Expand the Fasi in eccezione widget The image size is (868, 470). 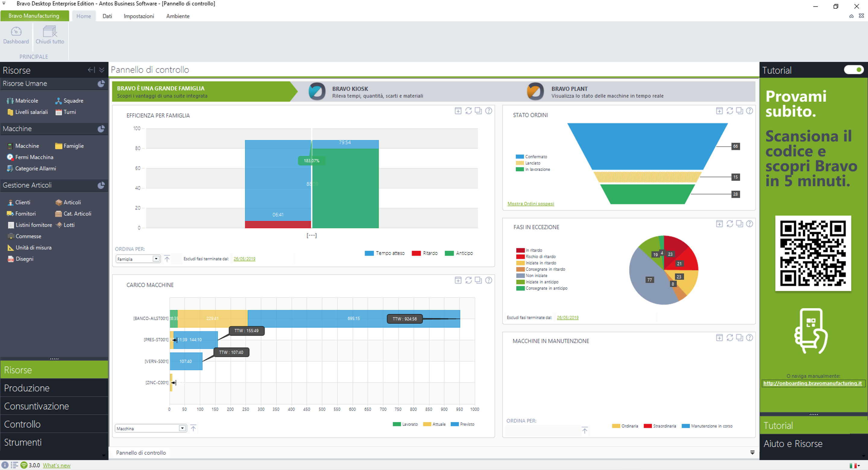tap(719, 224)
